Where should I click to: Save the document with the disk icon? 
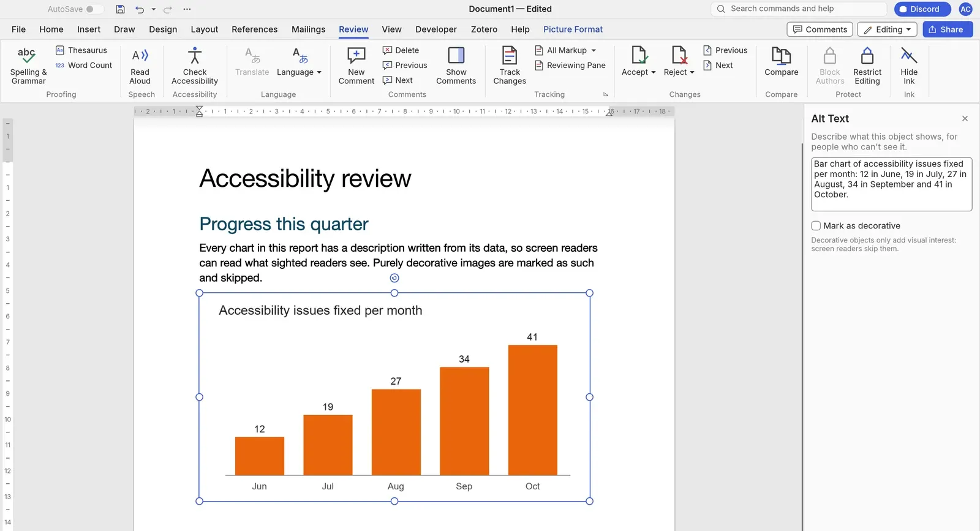(x=120, y=9)
